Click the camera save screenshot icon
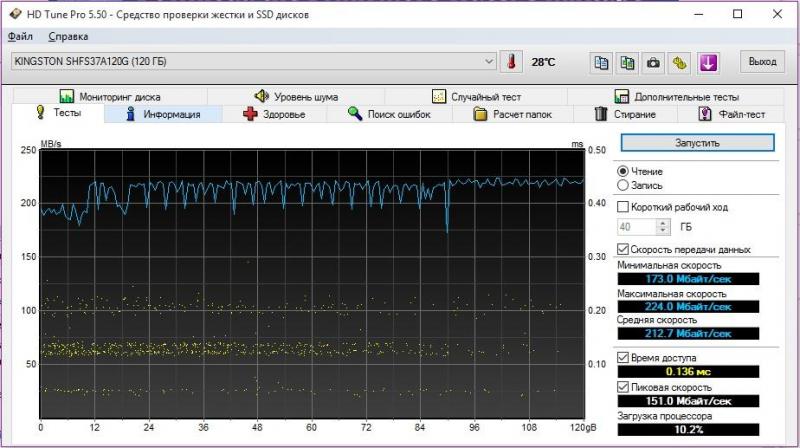800x448 pixels. (653, 62)
